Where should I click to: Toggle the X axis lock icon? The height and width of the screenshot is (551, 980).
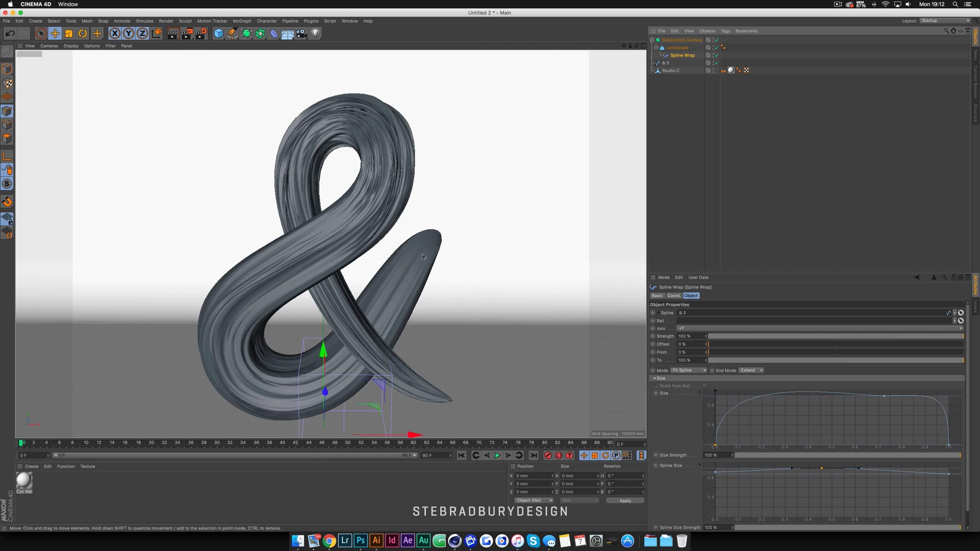point(114,34)
